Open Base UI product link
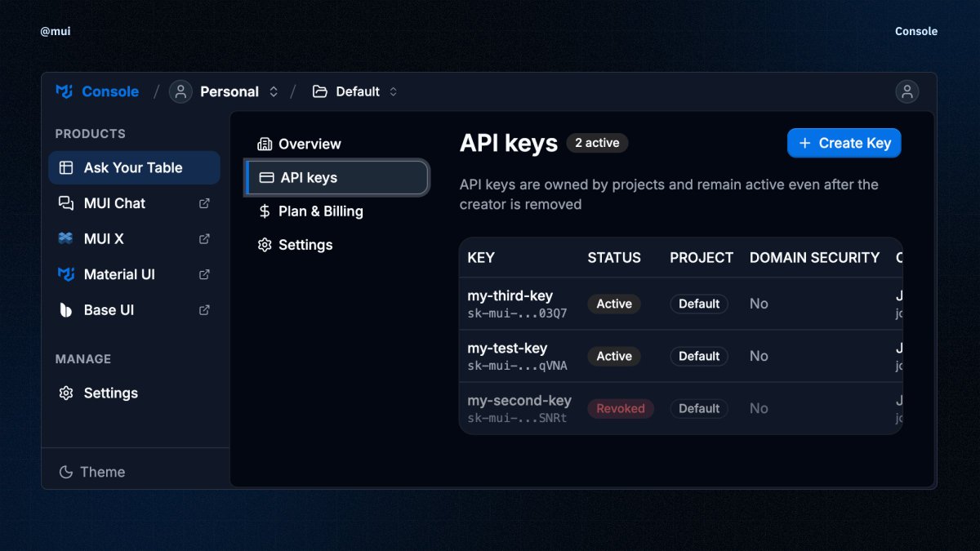The height and width of the screenshot is (551, 980). (x=134, y=310)
